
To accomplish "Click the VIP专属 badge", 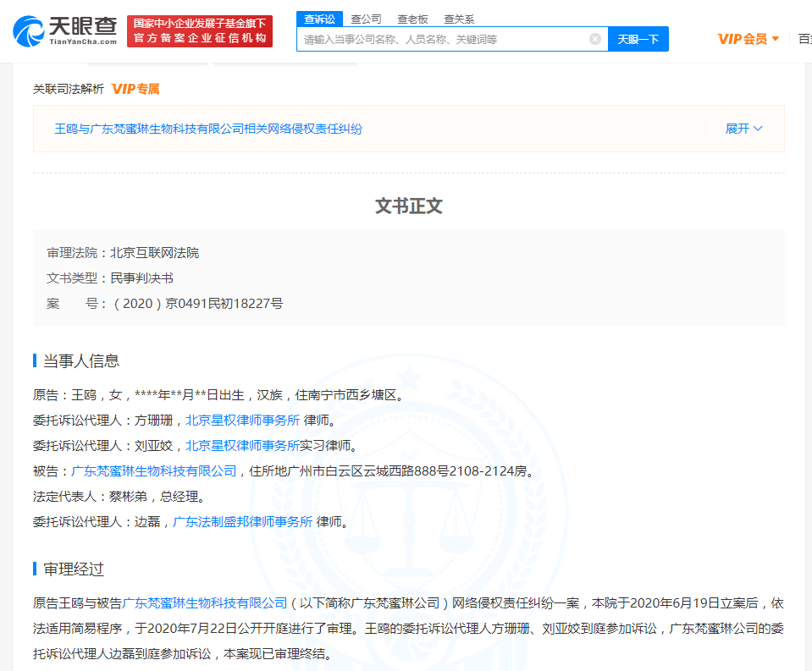I will point(135,89).
